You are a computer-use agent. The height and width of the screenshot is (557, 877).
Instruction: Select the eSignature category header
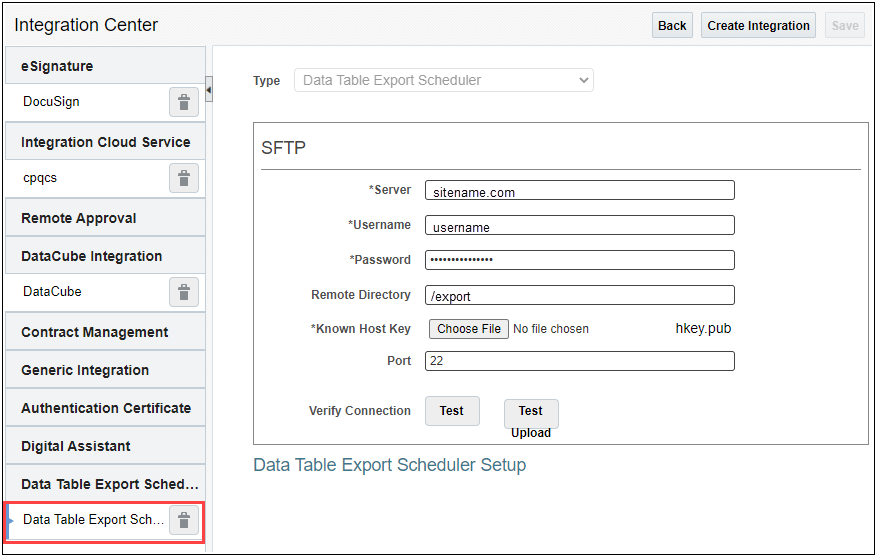(105, 66)
